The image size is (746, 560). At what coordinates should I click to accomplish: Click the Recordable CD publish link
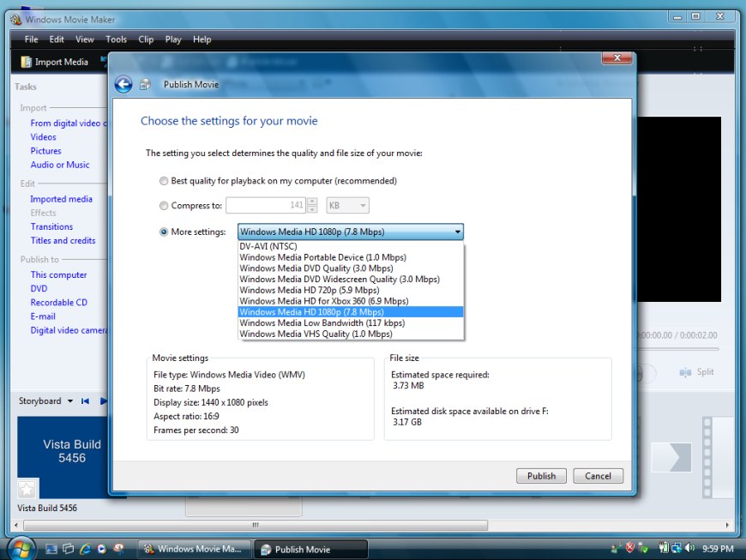click(x=59, y=302)
